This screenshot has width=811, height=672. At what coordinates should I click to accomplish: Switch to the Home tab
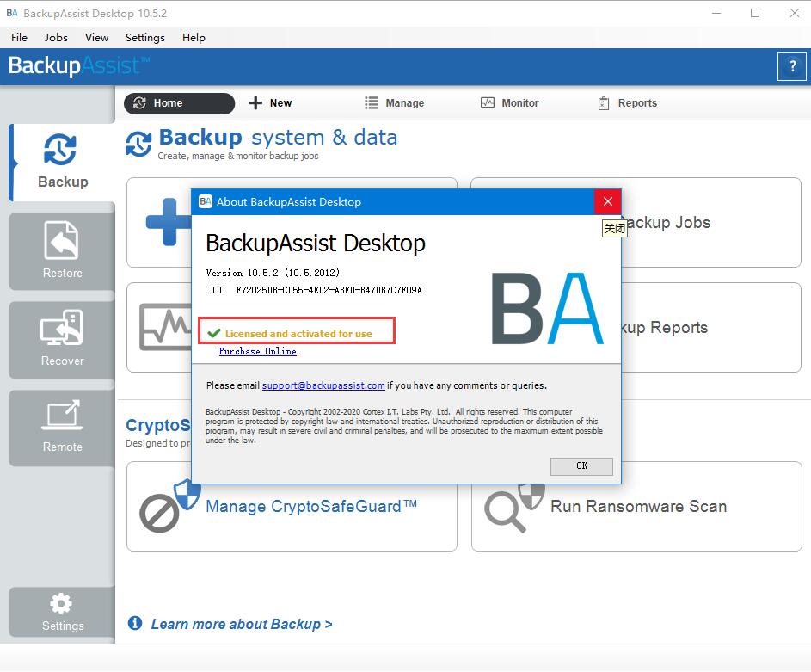(x=179, y=103)
